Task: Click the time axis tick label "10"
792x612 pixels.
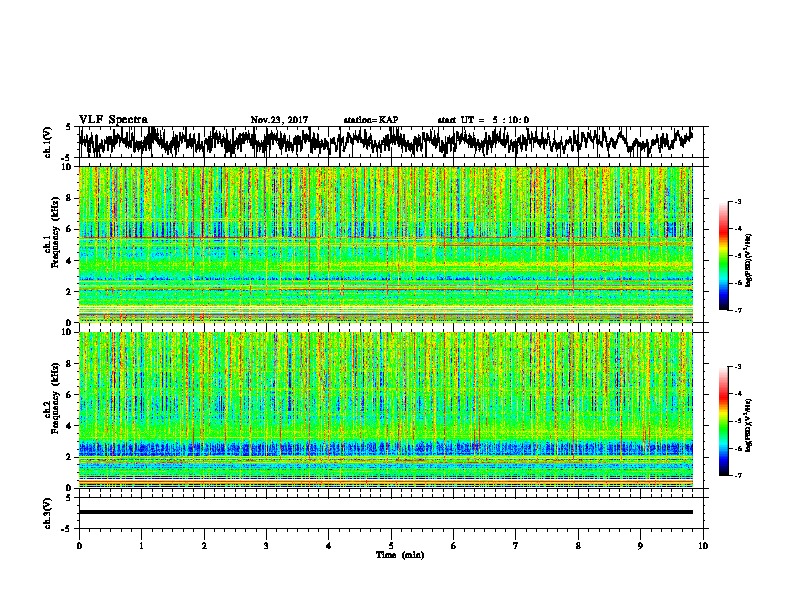Action: (703, 546)
